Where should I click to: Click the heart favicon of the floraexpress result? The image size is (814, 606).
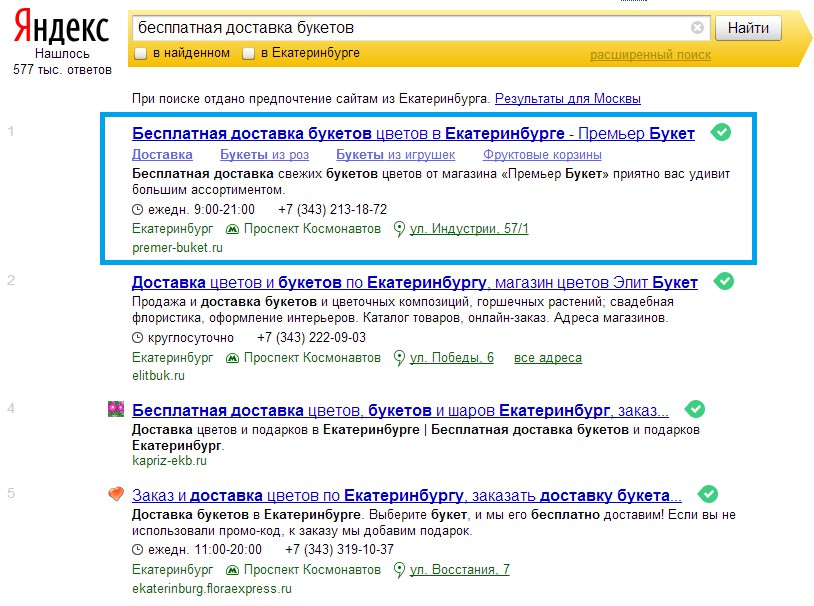116,493
